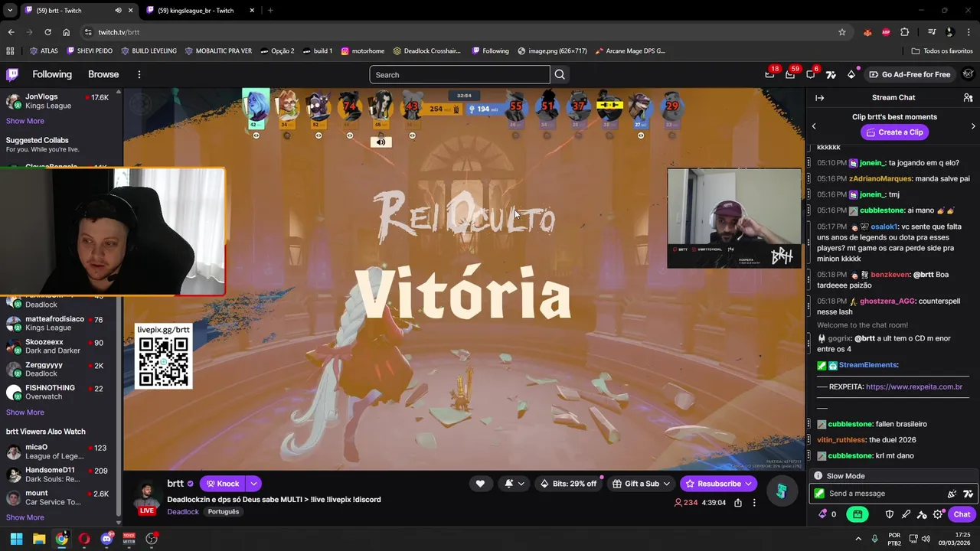Screen dimensions: 980x551
Task: Open notifications inbox with 59 badge
Action: pyautogui.click(x=790, y=74)
